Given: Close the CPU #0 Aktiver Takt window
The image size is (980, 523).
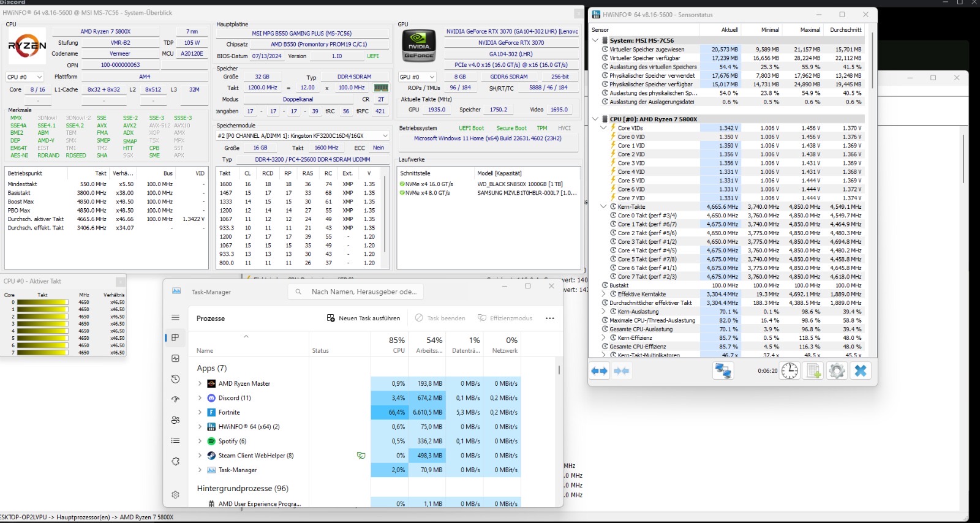Looking at the screenshot, I should click(121, 281).
